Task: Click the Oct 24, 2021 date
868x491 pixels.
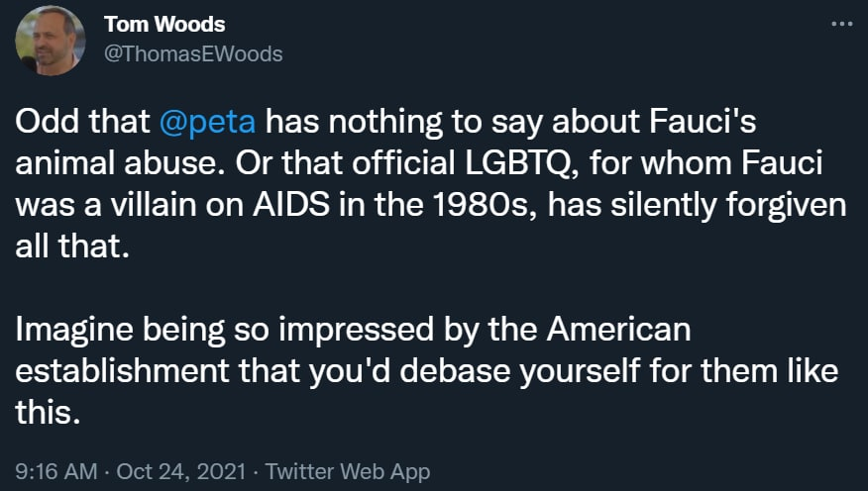Action: point(165,471)
